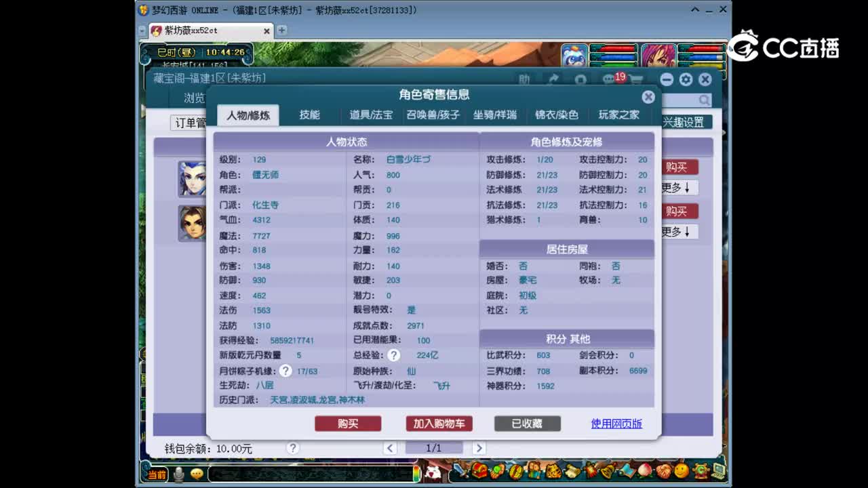Click the 获得经验 value 5859217741

[x=292, y=340]
